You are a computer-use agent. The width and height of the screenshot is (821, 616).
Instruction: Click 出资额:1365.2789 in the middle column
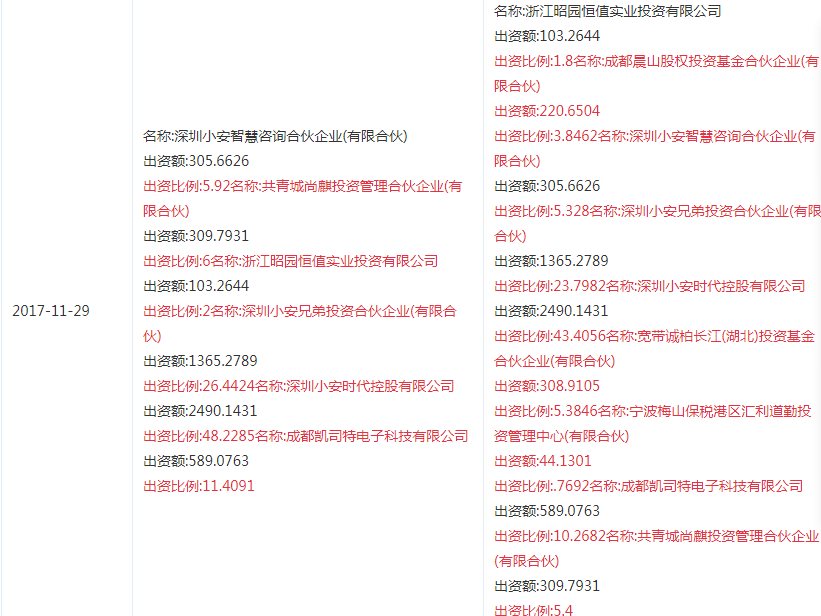click(x=200, y=361)
